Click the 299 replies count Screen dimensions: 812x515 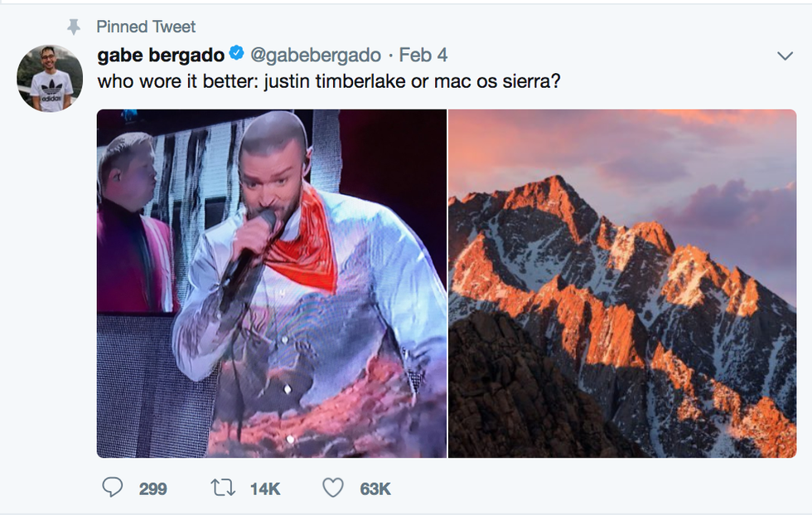tap(152, 488)
